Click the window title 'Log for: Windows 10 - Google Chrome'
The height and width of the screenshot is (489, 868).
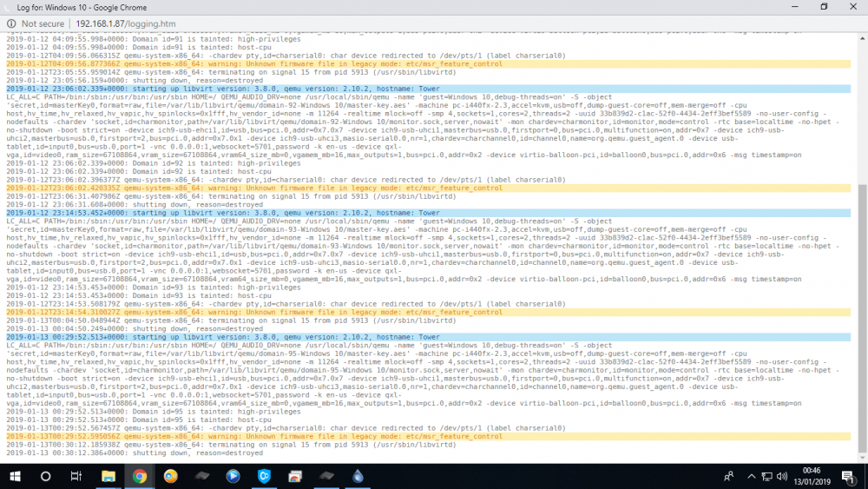coord(82,7)
